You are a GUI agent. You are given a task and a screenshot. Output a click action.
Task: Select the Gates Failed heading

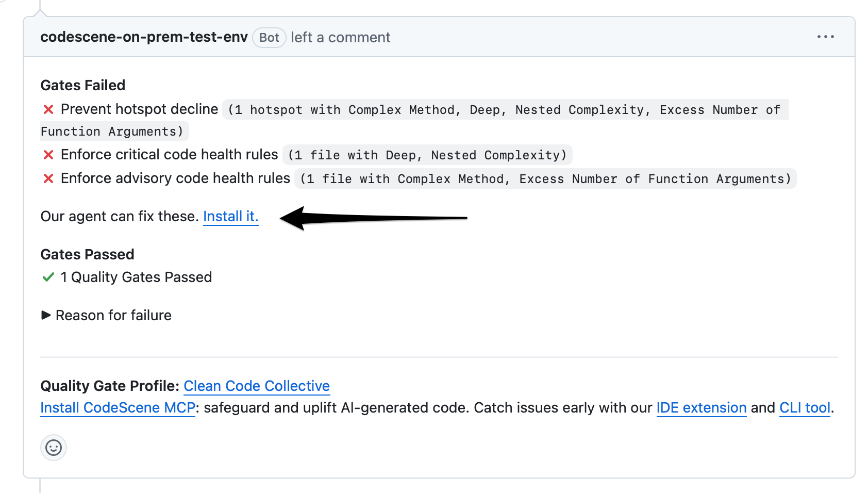coord(83,85)
